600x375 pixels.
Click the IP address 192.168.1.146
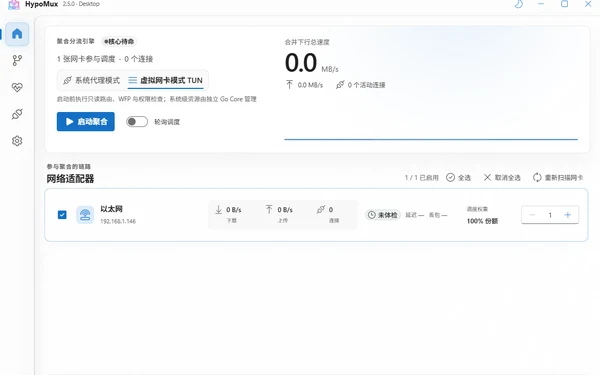point(118,221)
